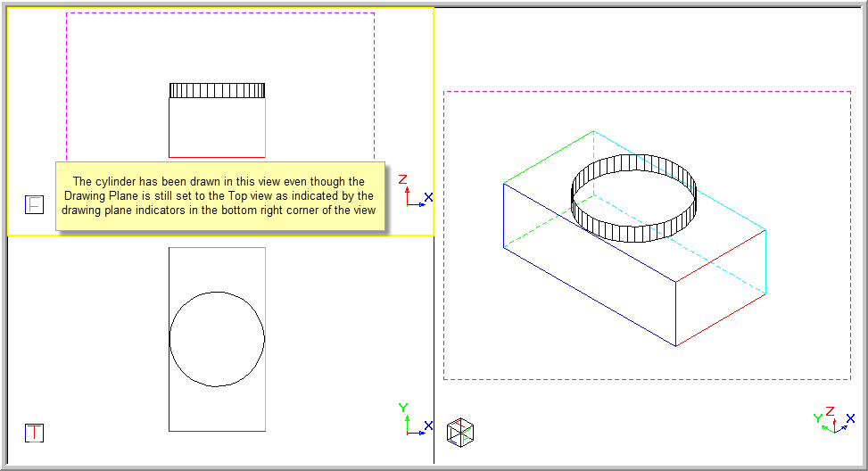Select the circle outline in the top view
The width and height of the screenshot is (868, 471).
[170, 339]
